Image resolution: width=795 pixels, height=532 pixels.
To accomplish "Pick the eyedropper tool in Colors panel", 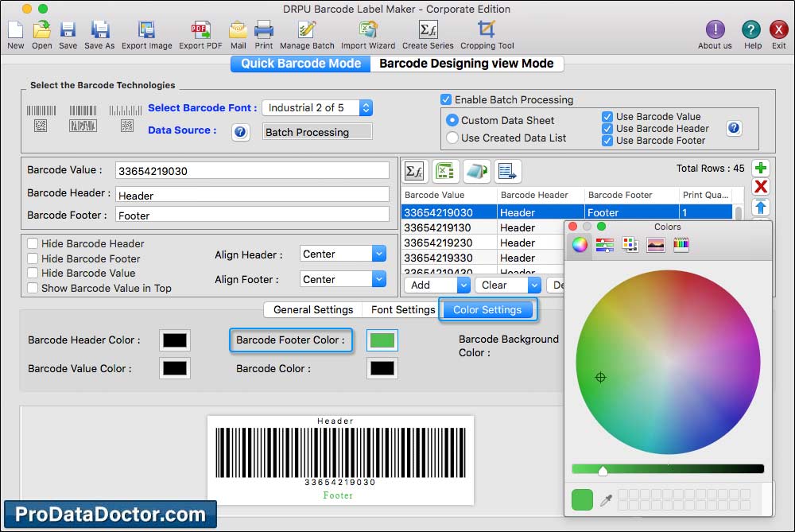I will click(x=606, y=500).
